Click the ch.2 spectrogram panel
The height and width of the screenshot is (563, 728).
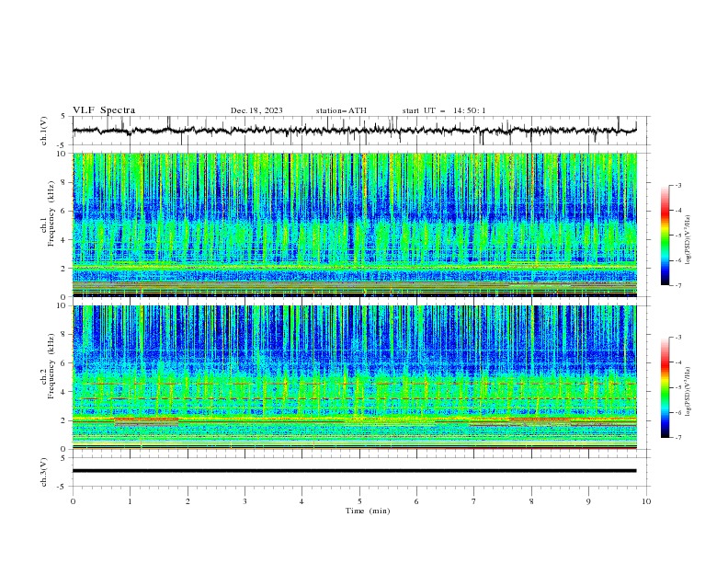pos(355,377)
